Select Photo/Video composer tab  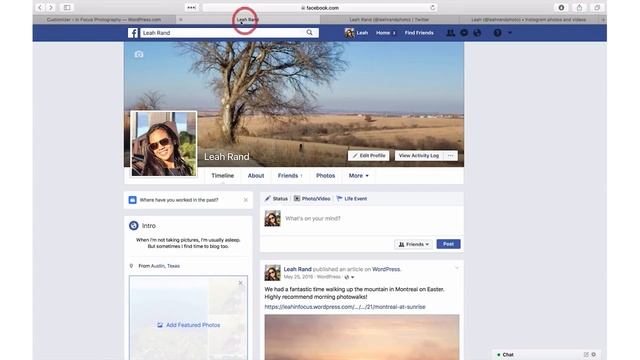pos(312,199)
